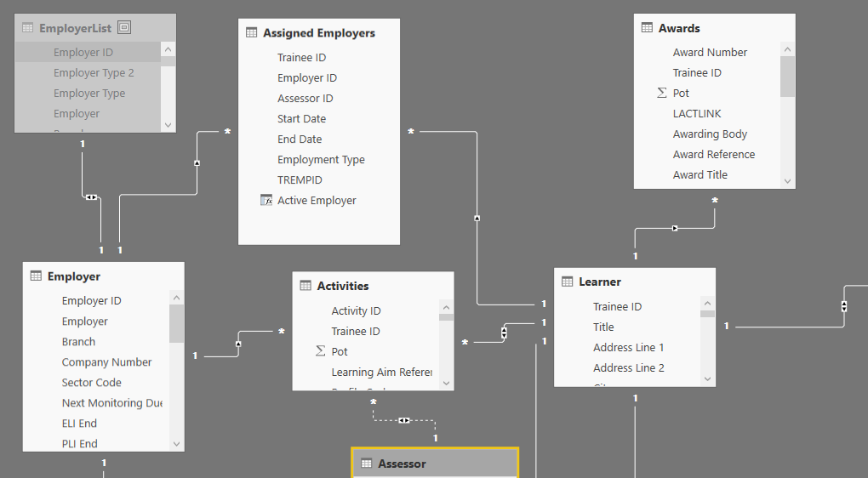Click the calculated column icon for Active Employer
The width and height of the screenshot is (868, 478).
[266, 200]
